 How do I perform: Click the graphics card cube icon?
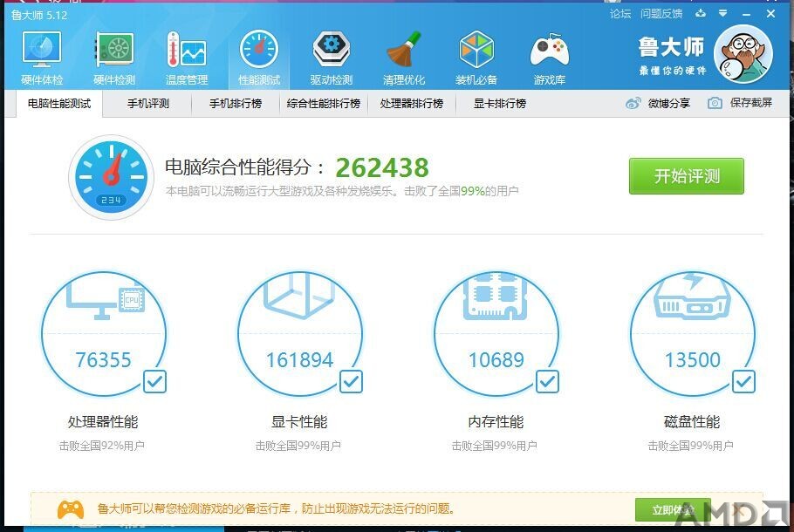300,296
